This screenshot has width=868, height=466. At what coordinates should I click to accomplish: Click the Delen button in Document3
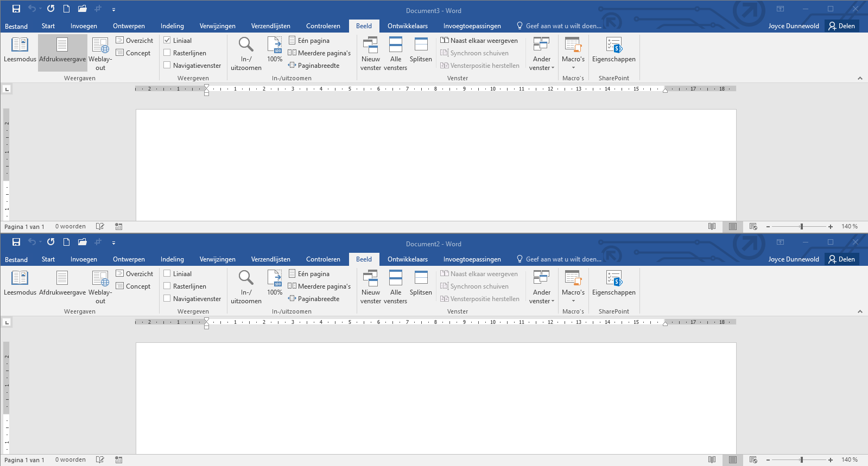(842, 26)
